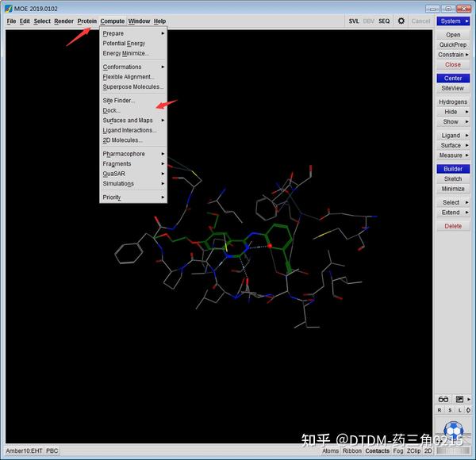Image resolution: width=476 pixels, height=460 pixels.
Task: Toggle the Ribbon display footer button
Action: (x=352, y=450)
